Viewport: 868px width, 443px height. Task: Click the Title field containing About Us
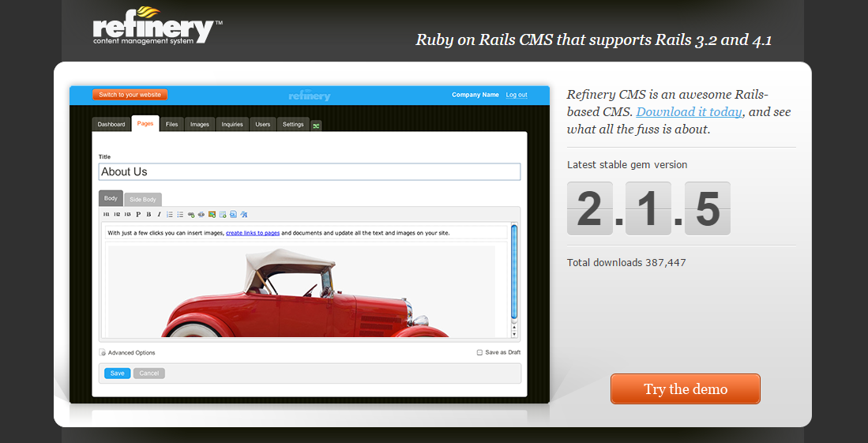coord(310,171)
